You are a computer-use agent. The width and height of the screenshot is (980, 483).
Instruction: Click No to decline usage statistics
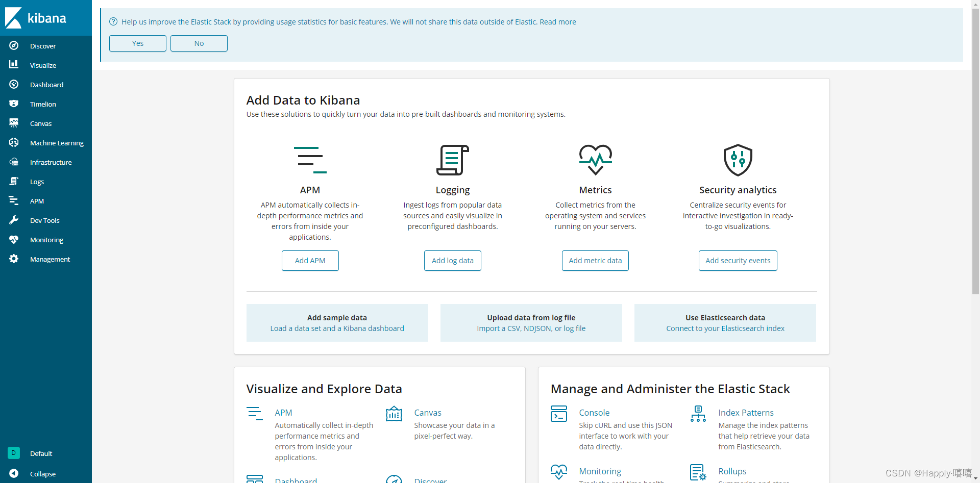point(199,43)
